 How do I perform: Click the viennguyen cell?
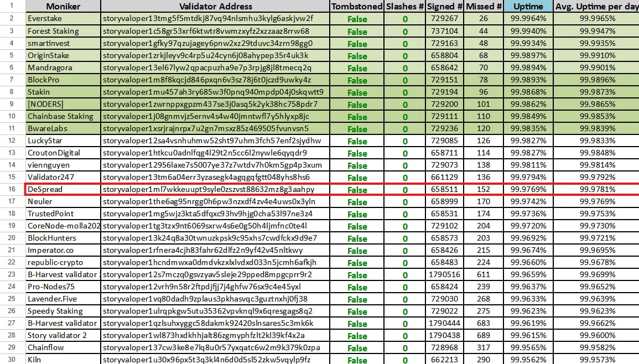[x=63, y=165]
